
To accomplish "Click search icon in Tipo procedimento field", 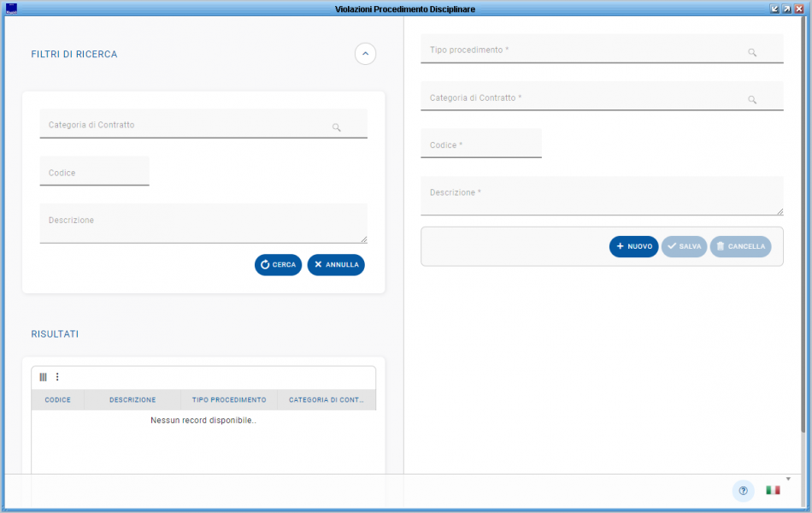I will (752, 52).
